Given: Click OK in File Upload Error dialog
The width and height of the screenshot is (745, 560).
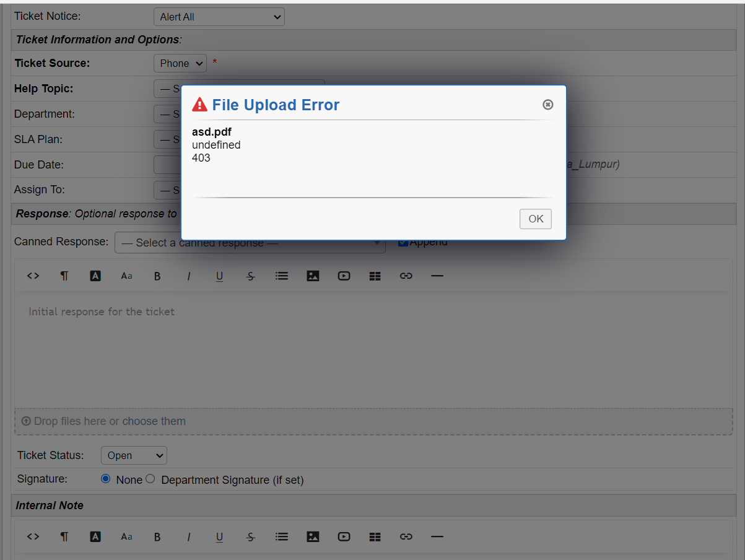Looking at the screenshot, I should point(535,219).
